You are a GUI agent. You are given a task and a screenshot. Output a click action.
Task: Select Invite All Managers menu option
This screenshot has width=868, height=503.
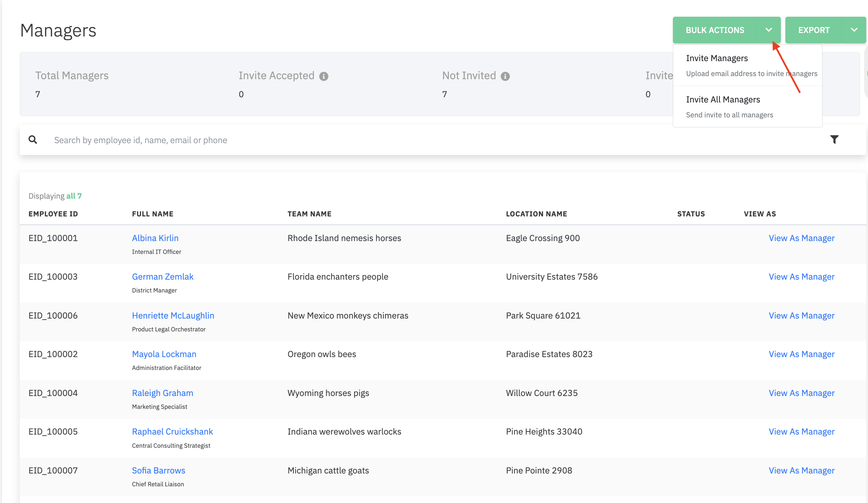coord(723,100)
